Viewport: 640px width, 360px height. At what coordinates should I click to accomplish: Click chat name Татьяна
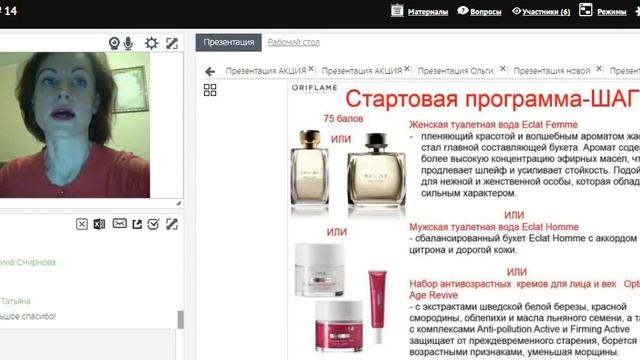pyautogui.click(x=16, y=301)
